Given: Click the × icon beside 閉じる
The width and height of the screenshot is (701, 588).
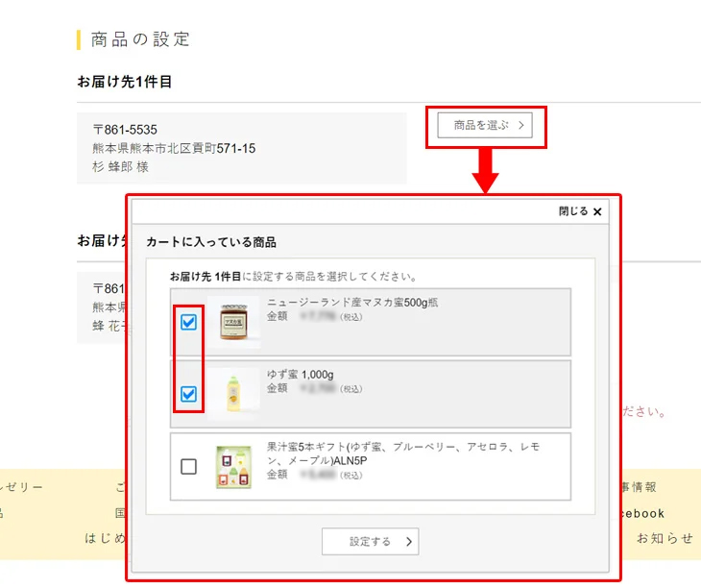Looking at the screenshot, I should (597, 211).
